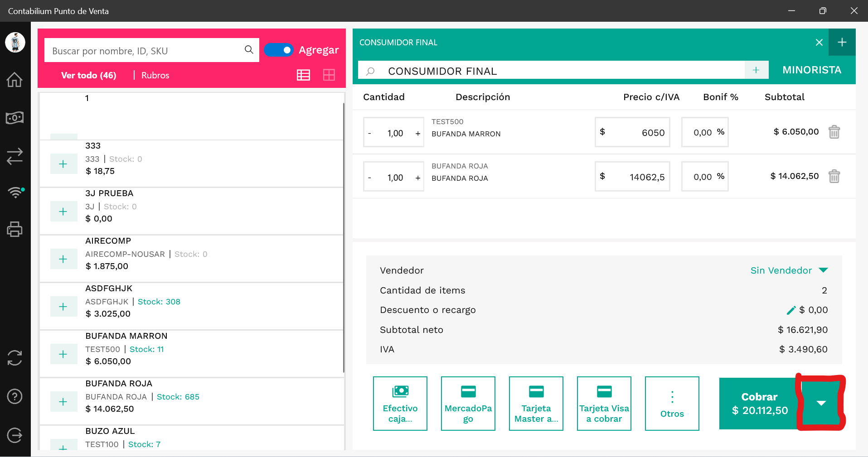Image resolution: width=868 pixels, height=457 pixels.
Task: Close the CONSUMIDOR FINAL sale tab
Action: coord(819,43)
